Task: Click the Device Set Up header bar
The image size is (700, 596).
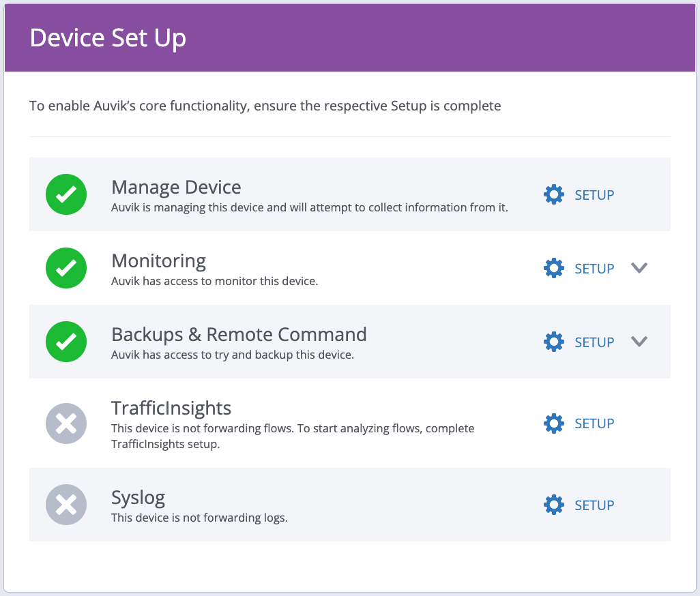Action: pos(350,38)
